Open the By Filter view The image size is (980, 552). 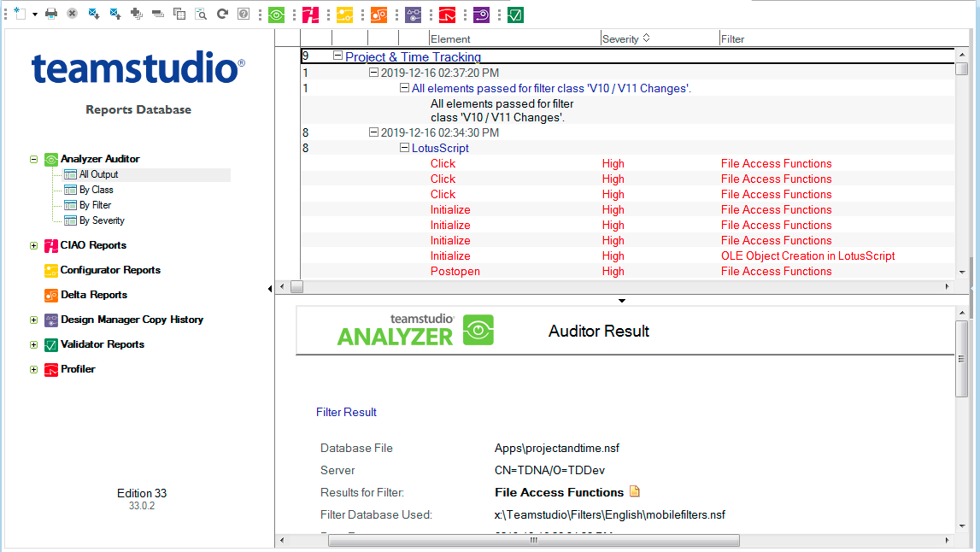click(x=95, y=205)
